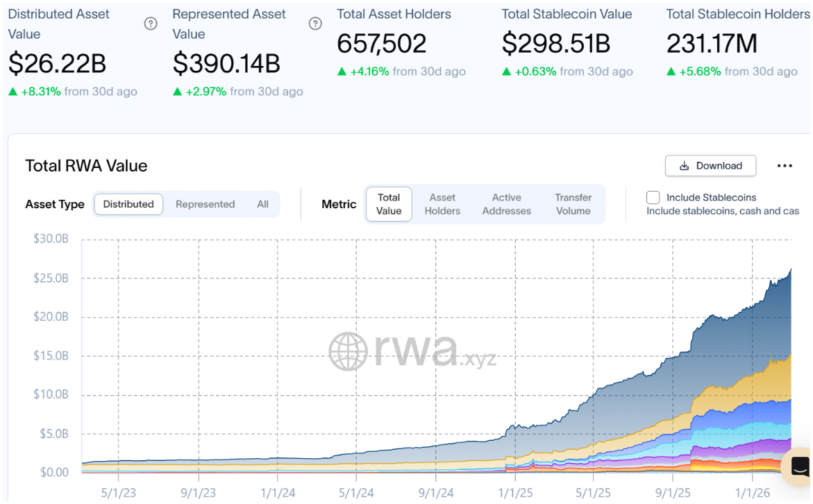Click the 657,502 Total Asset Holders figure
This screenshot has height=504, width=813.
pos(382,44)
